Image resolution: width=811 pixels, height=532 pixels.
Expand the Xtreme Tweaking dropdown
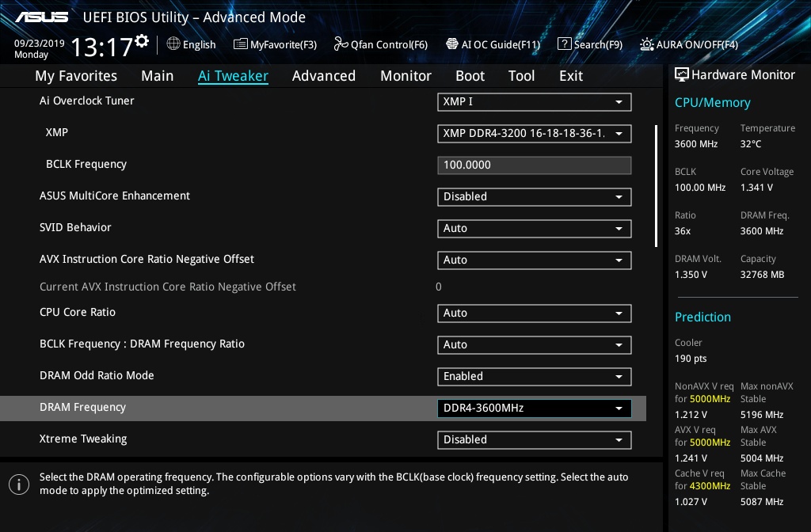coord(535,440)
